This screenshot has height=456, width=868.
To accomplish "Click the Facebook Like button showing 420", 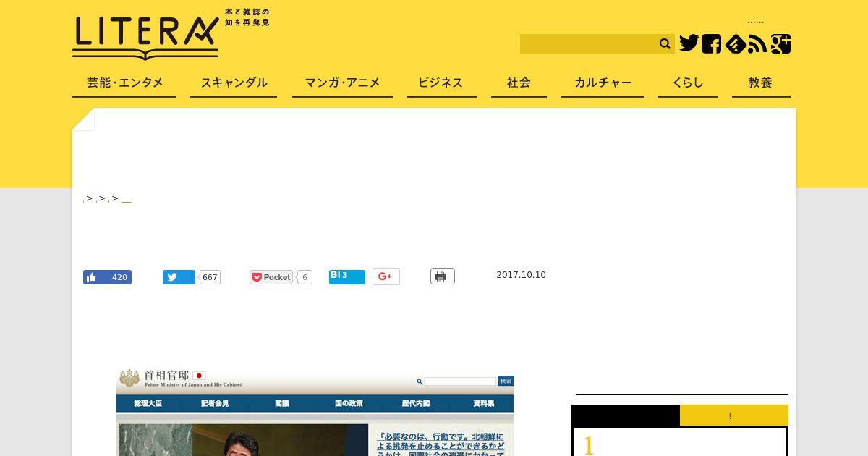I will coord(107,277).
